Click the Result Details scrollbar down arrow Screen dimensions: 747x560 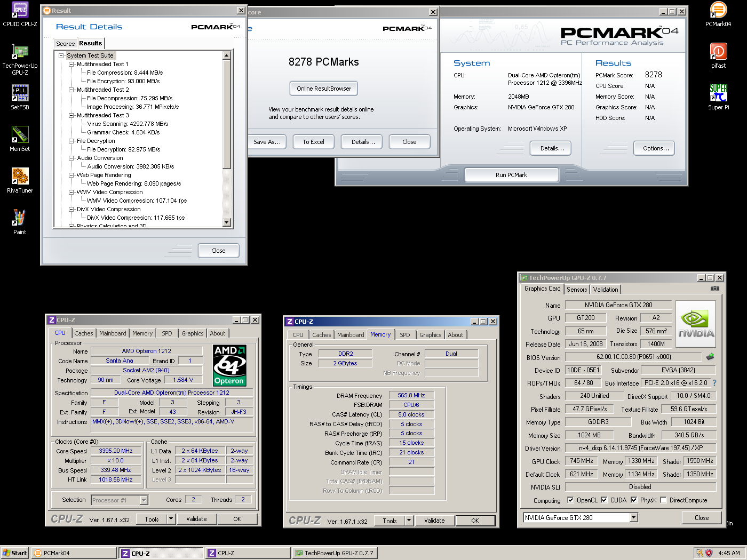(227, 222)
